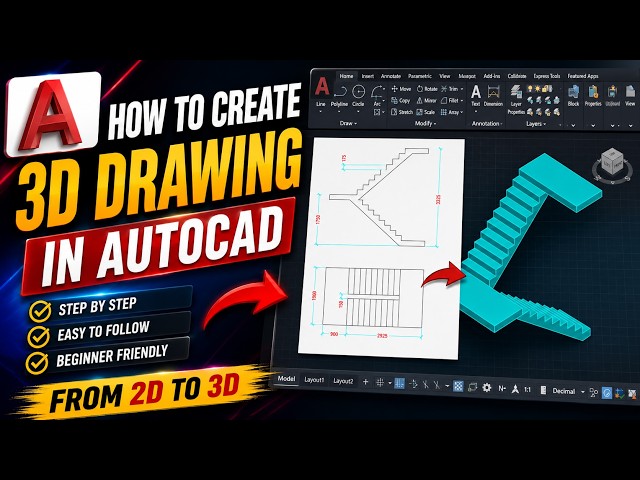Add a new layout with plus button

[365, 382]
